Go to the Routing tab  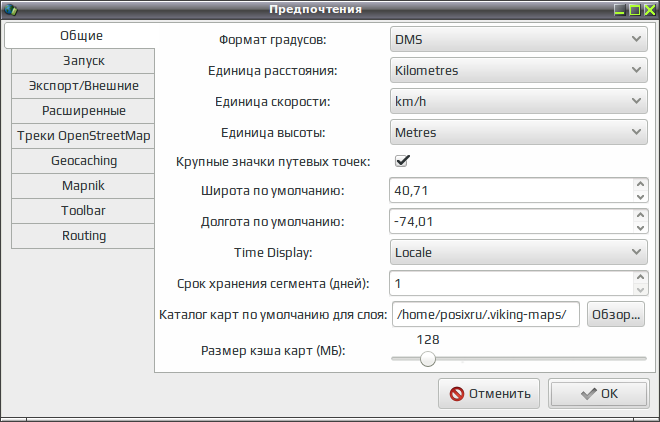(83, 236)
